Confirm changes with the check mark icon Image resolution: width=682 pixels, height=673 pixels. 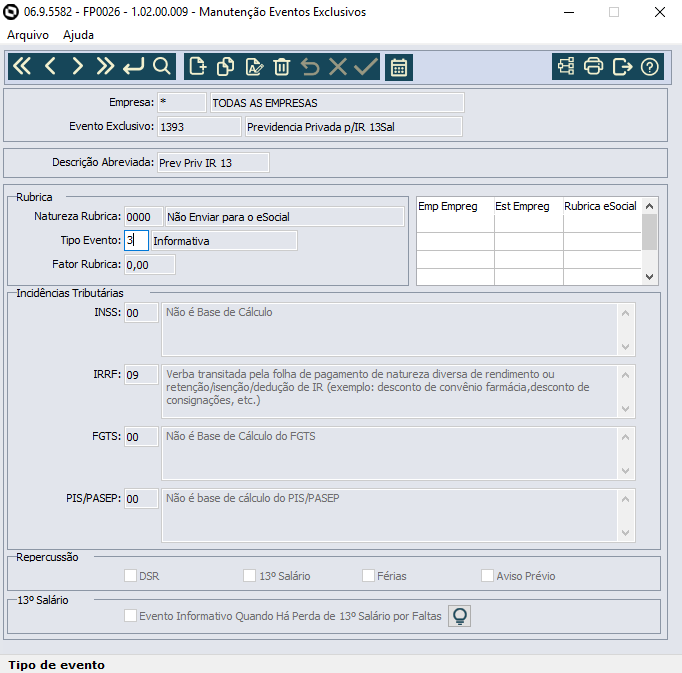(365, 67)
